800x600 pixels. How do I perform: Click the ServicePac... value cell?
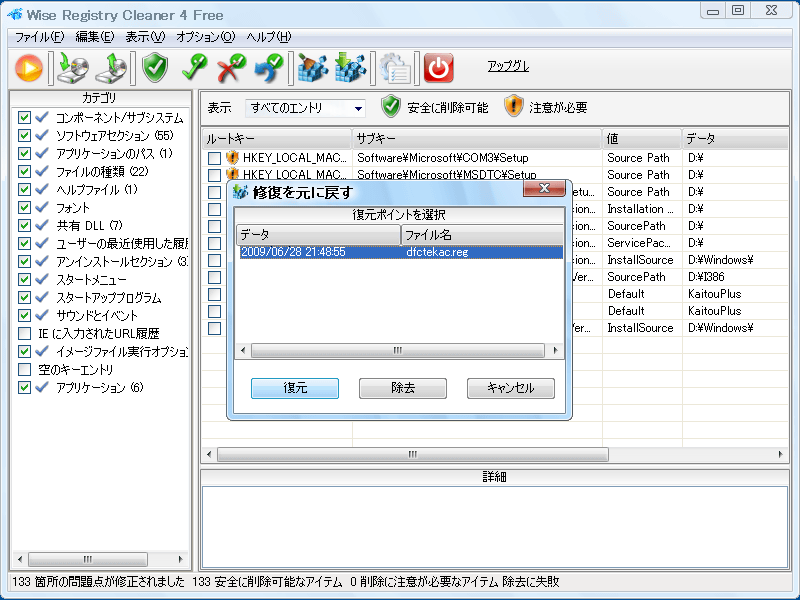[x=642, y=243]
